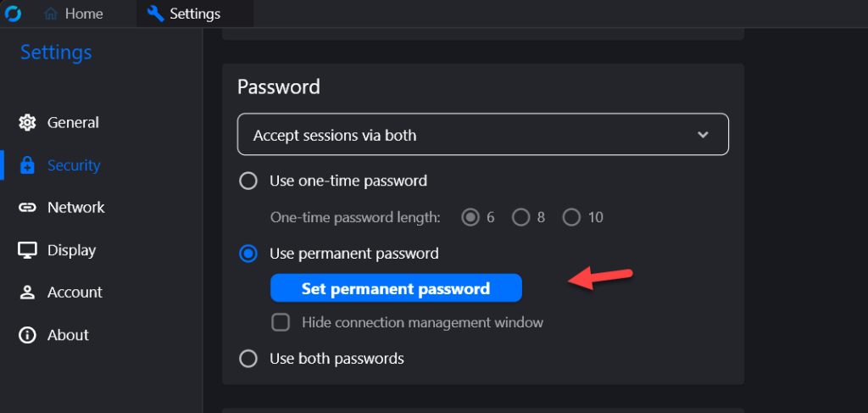Click the RustDesk logo icon
The image size is (868, 413).
tap(12, 14)
